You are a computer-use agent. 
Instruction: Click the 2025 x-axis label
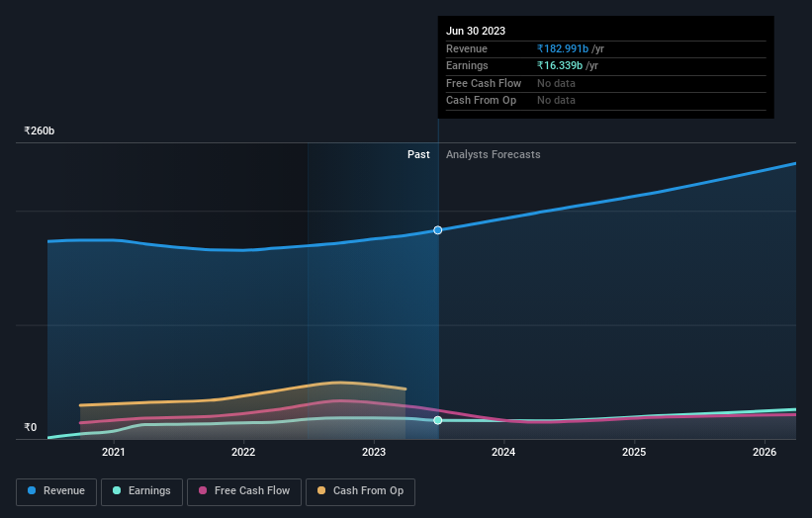tap(634, 453)
